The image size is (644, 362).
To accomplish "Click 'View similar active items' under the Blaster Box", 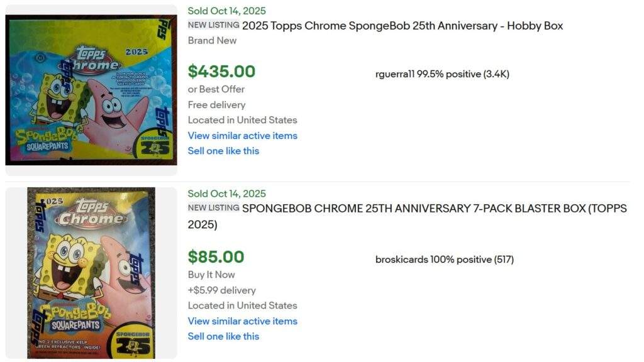I will coord(243,321).
